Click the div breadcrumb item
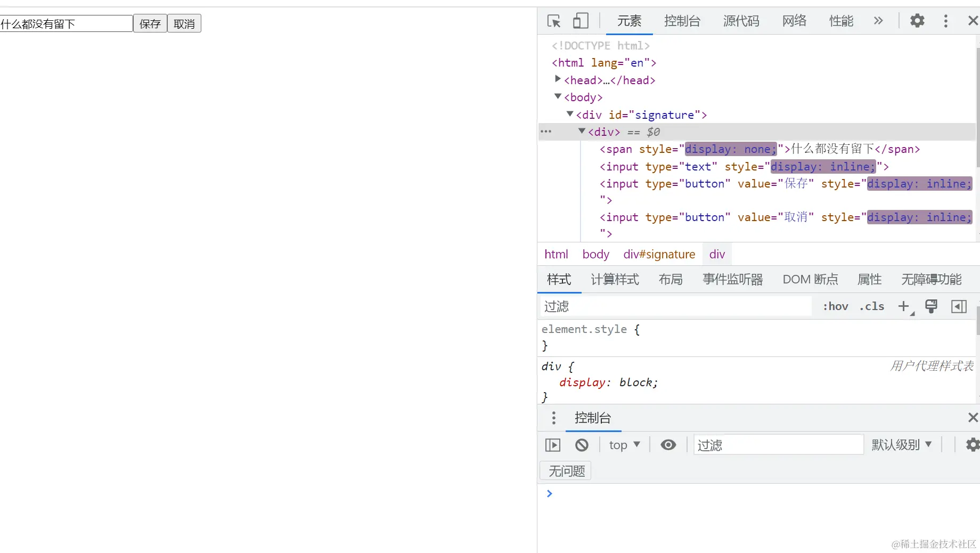Image resolution: width=980 pixels, height=553 pixels. 717,254
